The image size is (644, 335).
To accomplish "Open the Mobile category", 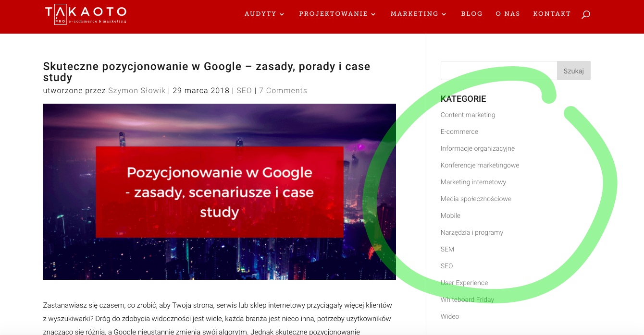I will 450,215.
